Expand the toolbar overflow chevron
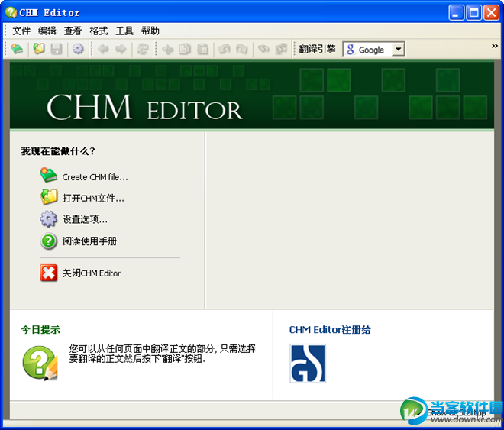This screenshot has height=430, width=504. pos(494,46)
